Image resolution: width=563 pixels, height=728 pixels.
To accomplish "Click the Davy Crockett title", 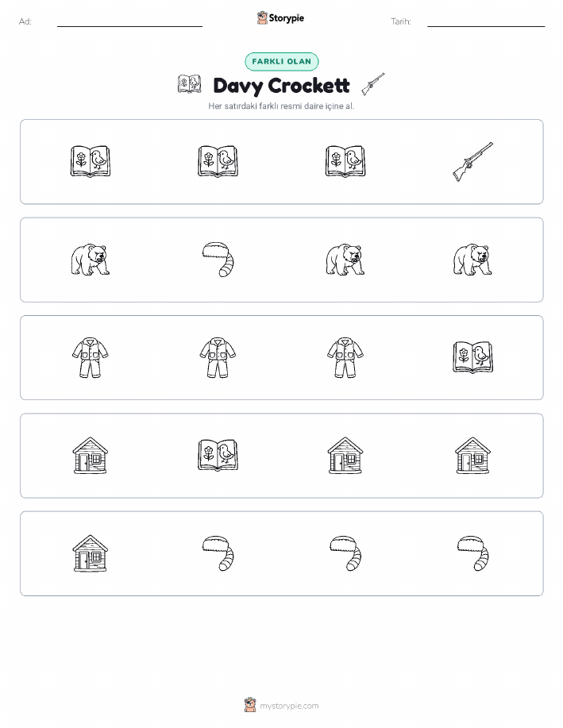I will pos(281,86).
